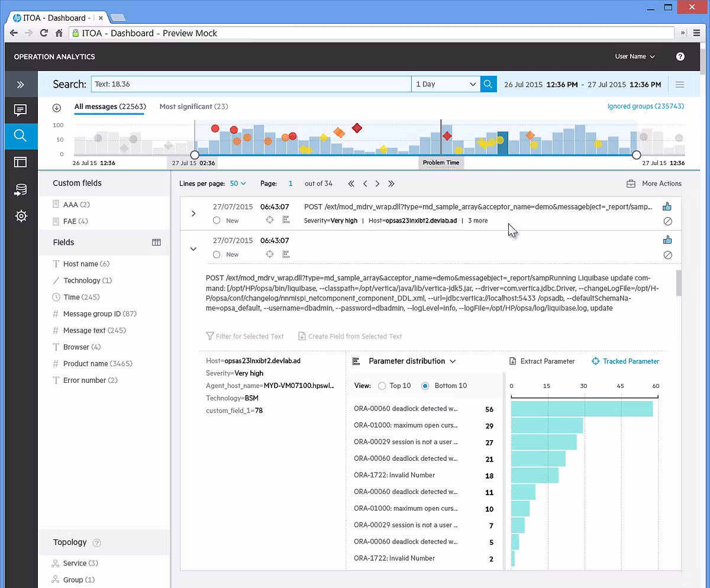Go to previous page of results
Screen dimensions: 710x588
coord(365,184)
